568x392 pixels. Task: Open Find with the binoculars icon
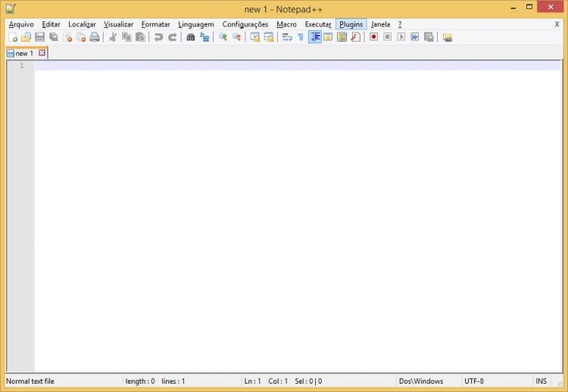[191, 37]
